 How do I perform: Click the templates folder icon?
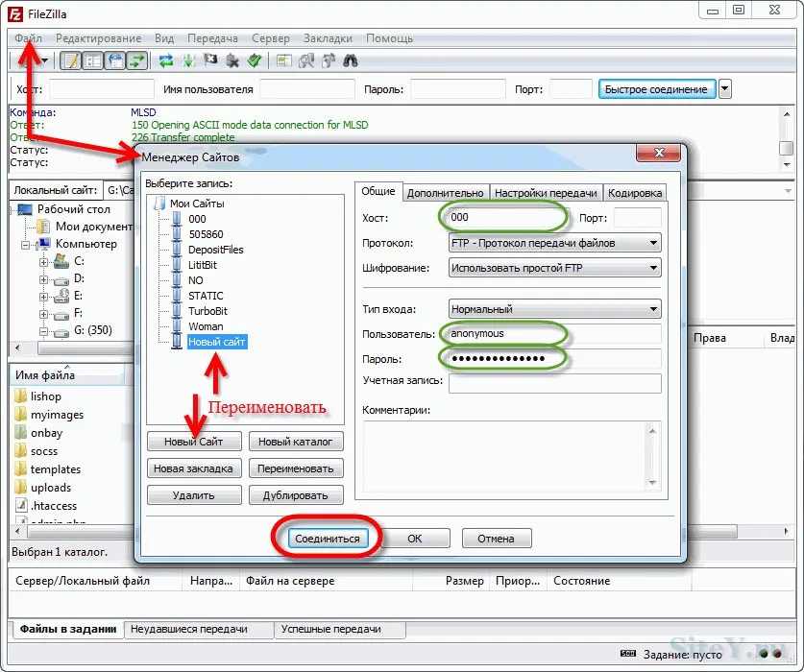21,469
